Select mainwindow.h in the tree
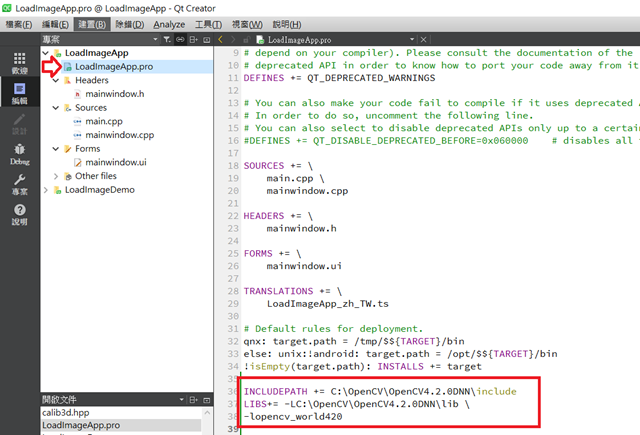Image resolution: width=640 pixels, height=435 pixels. 114,94
